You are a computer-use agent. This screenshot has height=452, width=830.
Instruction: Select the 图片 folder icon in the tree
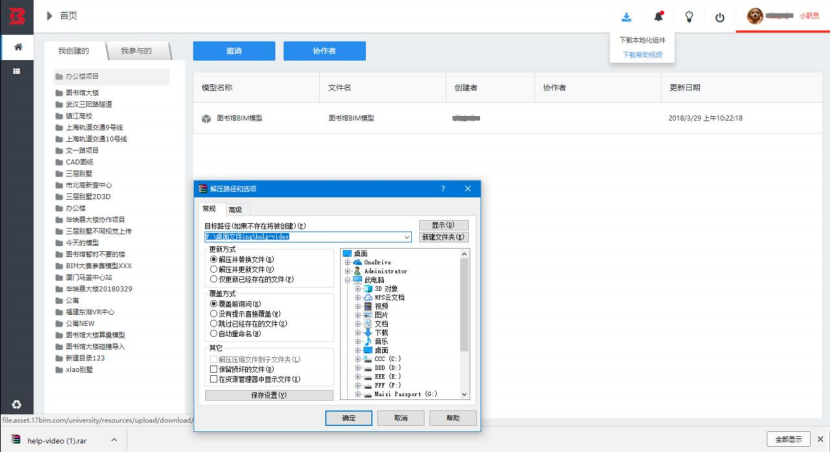pyautogui.click(x=368, y=315)
